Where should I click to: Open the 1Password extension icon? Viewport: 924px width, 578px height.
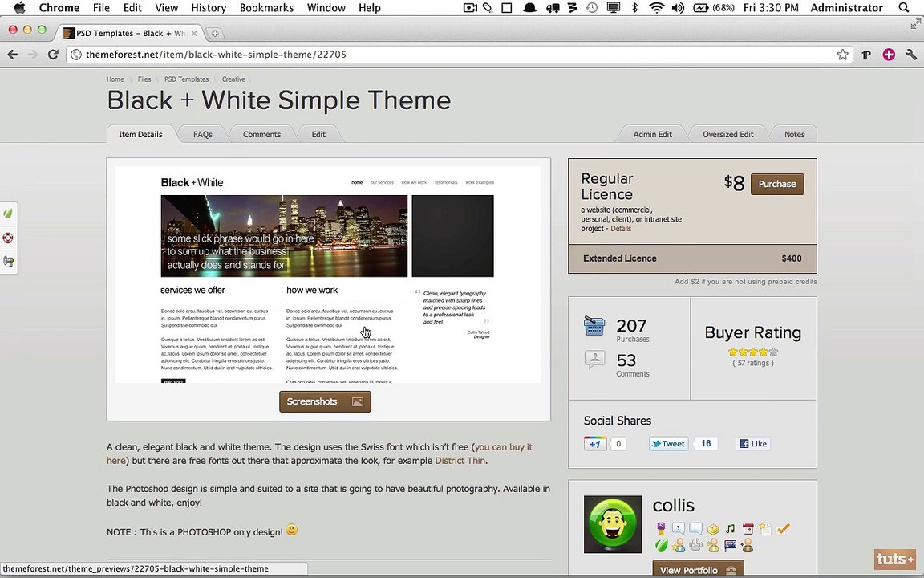[x=866, y=55]
